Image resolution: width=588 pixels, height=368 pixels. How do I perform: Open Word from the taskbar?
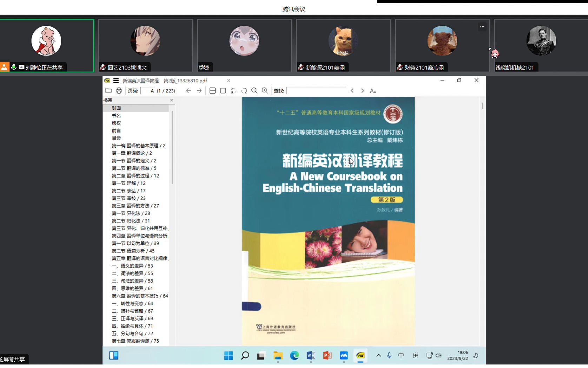(x=311, y=356)
